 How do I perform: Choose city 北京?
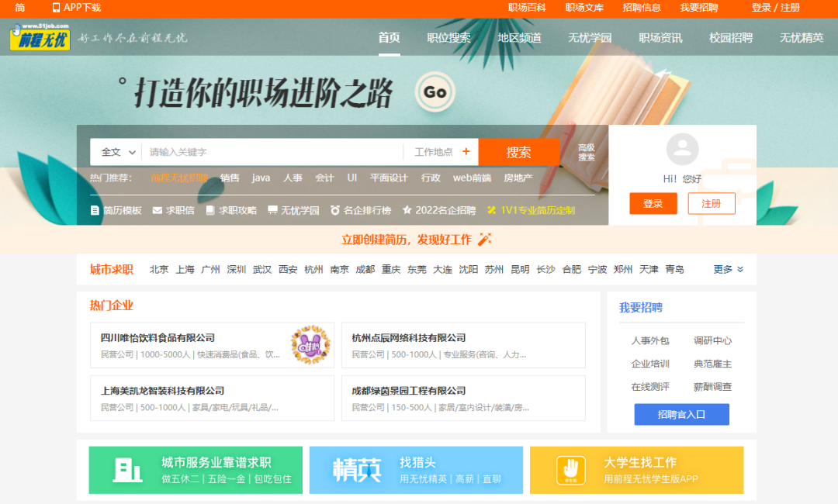(159, 270)
